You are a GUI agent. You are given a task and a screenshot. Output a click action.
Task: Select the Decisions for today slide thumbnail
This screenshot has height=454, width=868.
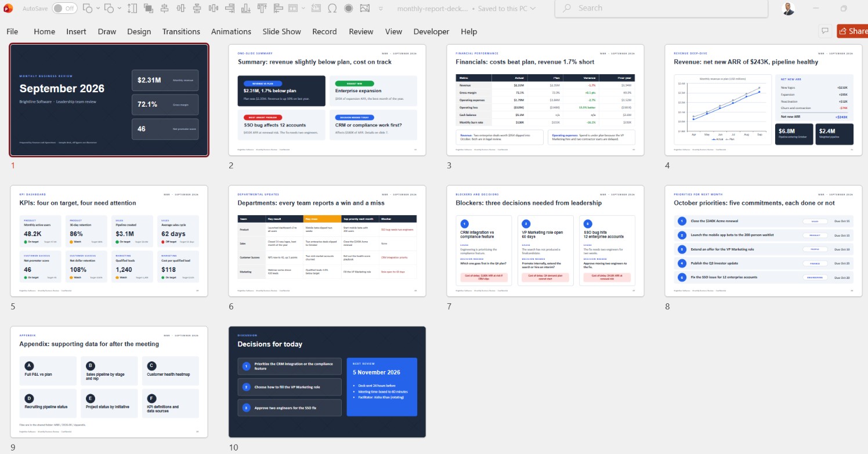[327, 382]
